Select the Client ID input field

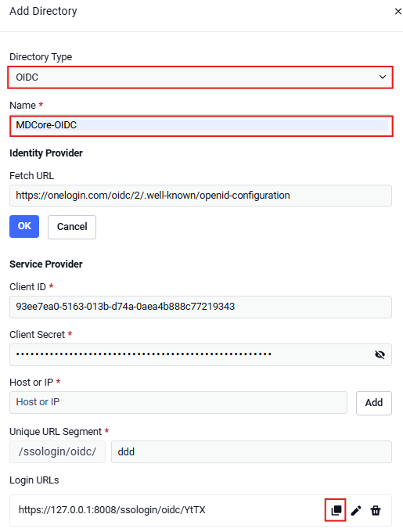pos(200,307)
